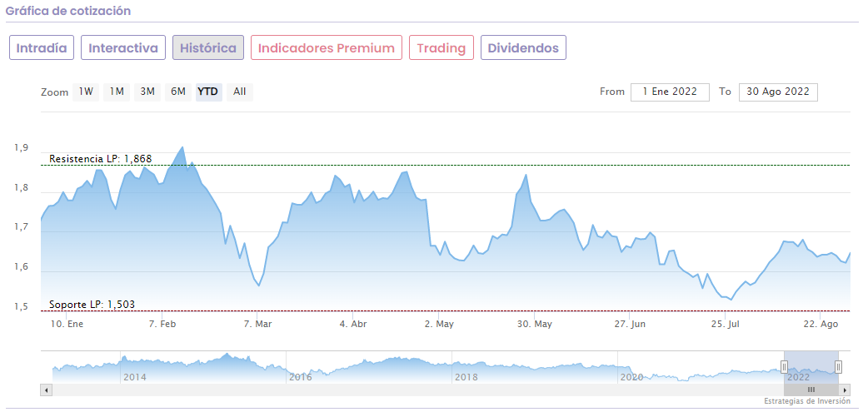Choose the 3M zoom range

[147, 92]
